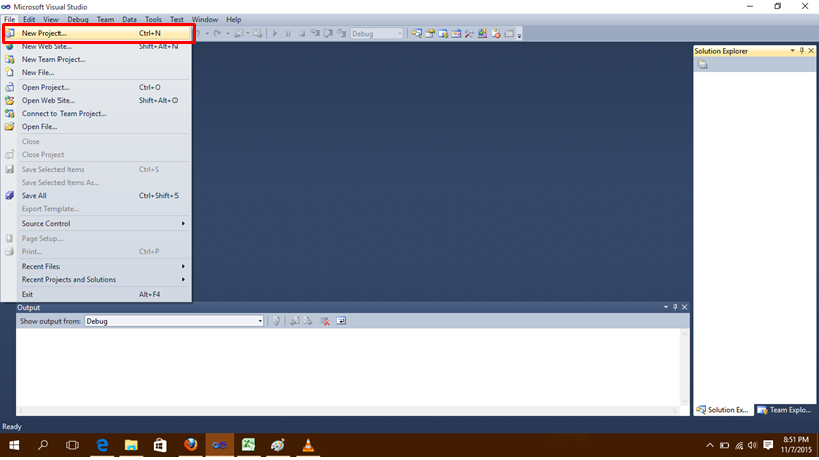The height and width of the screenshot is (460, 819).
Task: Select Connect to Team Project entry
Action: [x=97, y=113]
